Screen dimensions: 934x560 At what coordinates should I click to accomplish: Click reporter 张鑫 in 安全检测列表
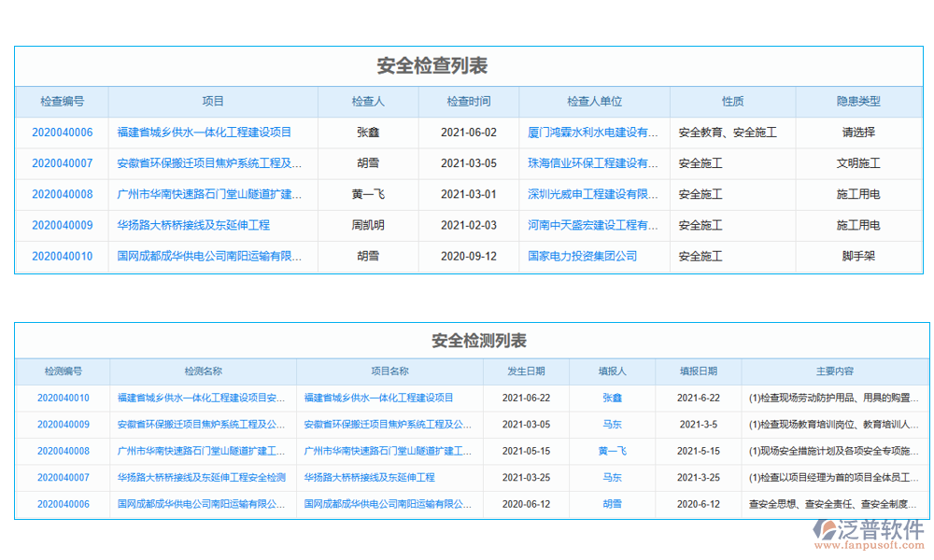click(612, 398)
